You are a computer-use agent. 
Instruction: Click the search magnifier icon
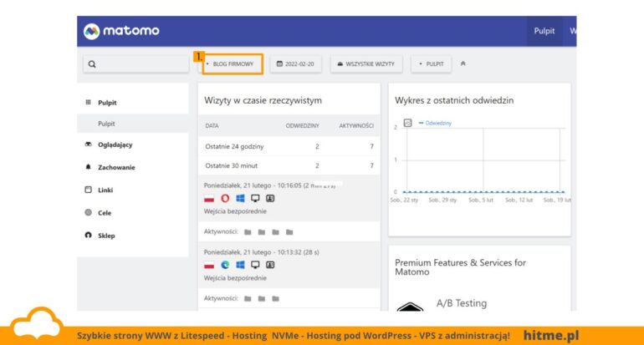point(92,64)
